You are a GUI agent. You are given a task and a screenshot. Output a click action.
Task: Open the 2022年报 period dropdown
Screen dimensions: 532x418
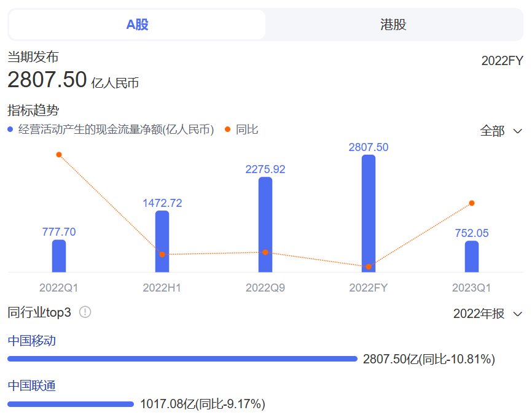[x=488, y=314]
